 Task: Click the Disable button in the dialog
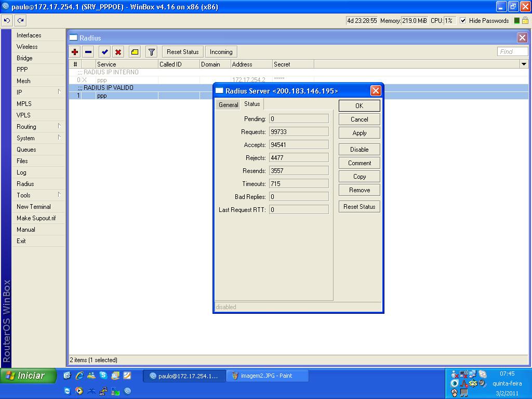[360, 150]
